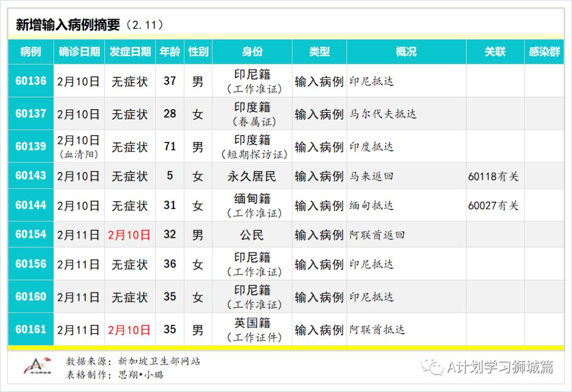Click related case link 60027有关
Viewport: 572px width, 392px height.
pyautogui.click(x=494, y=206)
